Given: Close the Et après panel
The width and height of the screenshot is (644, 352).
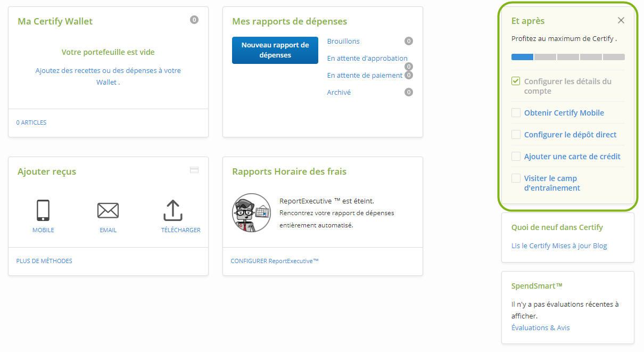Looking at the screenshot, I should (x=621, y=21).
